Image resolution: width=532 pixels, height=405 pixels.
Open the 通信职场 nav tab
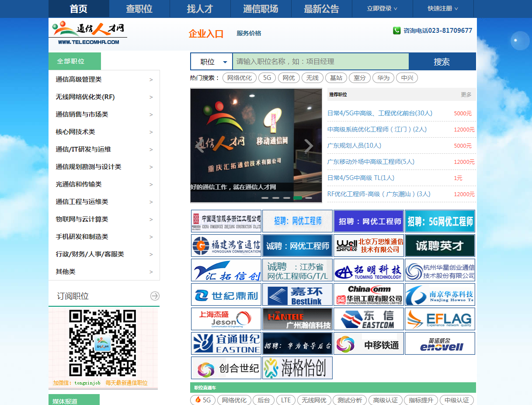pyautogui.click(x=261, y=9)
